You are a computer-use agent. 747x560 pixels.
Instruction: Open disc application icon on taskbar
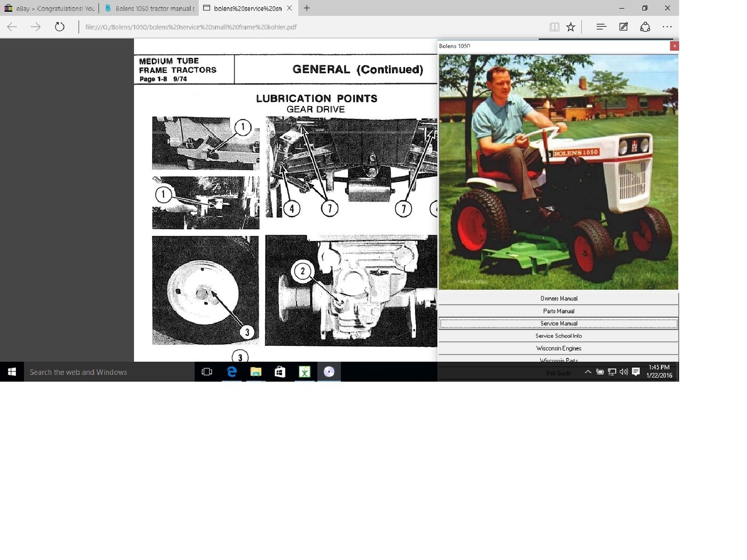click(x=329, y=372)
